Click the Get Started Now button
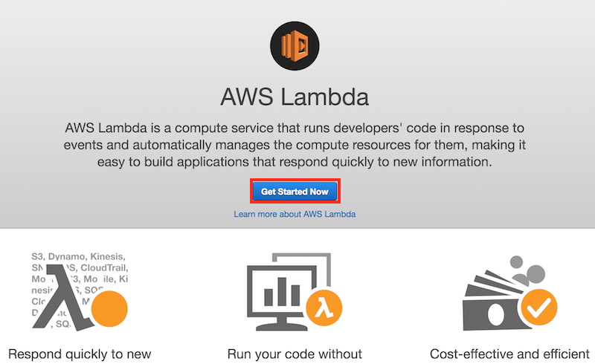 [295, 192]
